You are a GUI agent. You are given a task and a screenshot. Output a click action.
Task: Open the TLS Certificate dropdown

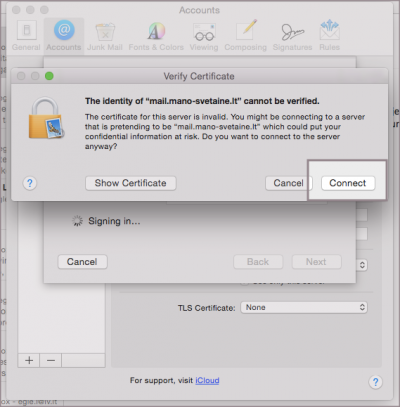[x=304, y=307]
